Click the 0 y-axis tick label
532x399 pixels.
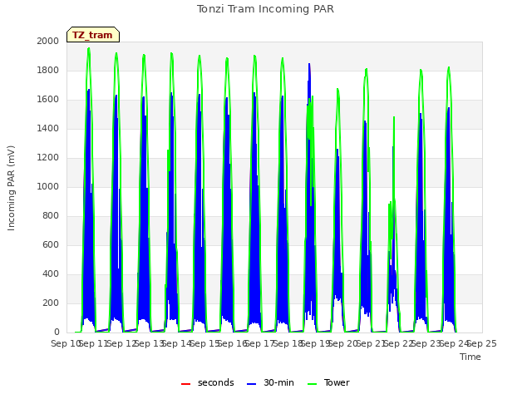(57, 332)
